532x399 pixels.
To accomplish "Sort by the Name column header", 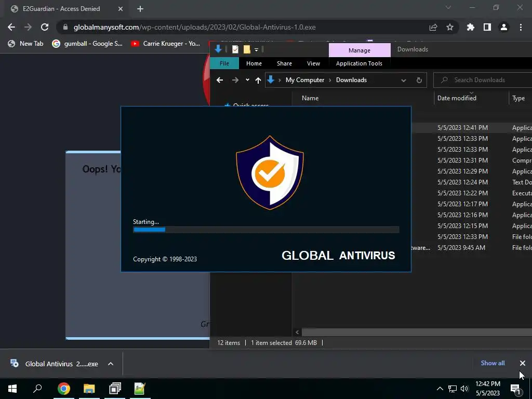I will 310,98.
